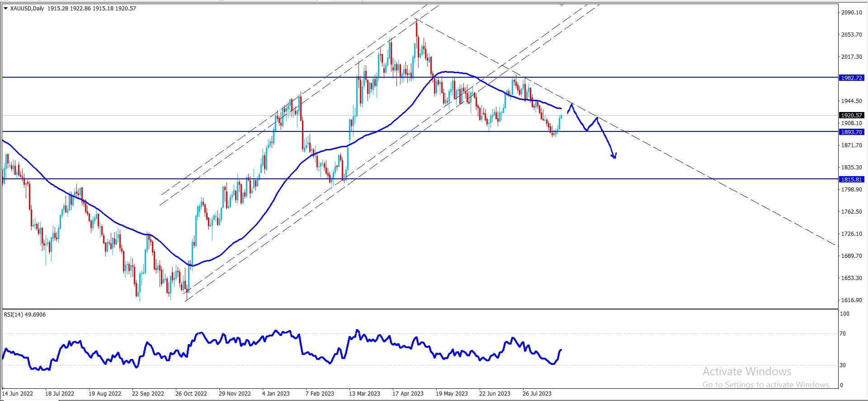Viewport: 868px width, 401px height.
Task: Click the RSI(14) 49.6906 indicator label
Action: click(25, 315)
